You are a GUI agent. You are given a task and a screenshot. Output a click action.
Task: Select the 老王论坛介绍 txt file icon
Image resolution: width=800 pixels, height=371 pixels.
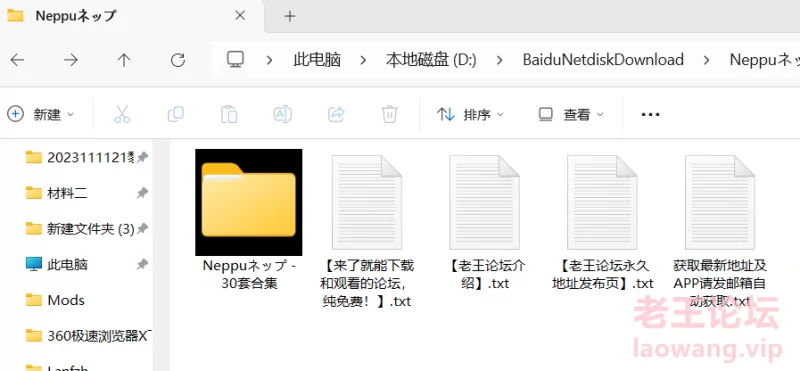484,202
